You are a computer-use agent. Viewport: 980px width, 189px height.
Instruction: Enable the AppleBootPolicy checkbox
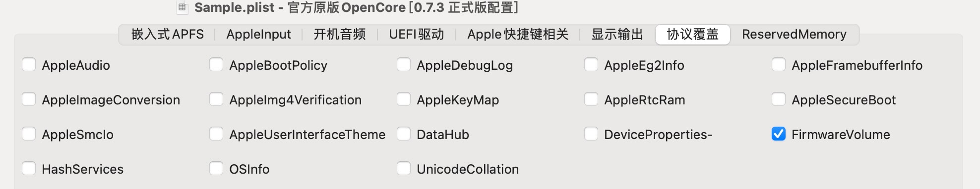point(216,65)
